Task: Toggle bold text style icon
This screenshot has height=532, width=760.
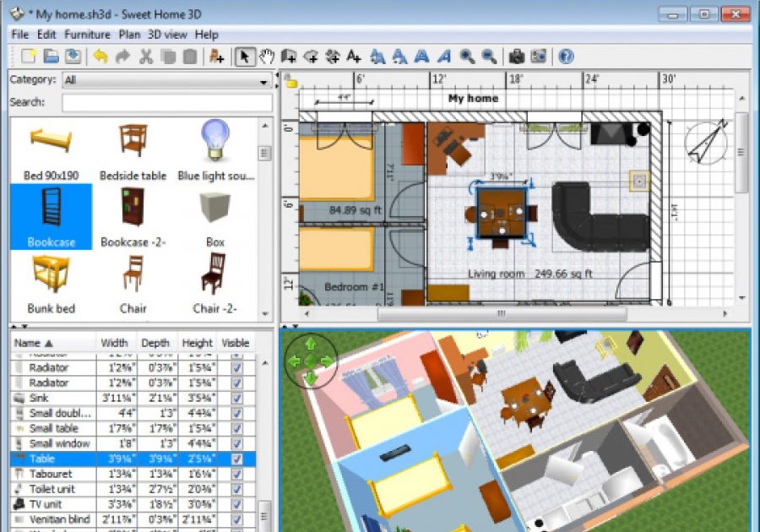Action: pos(421,57)
